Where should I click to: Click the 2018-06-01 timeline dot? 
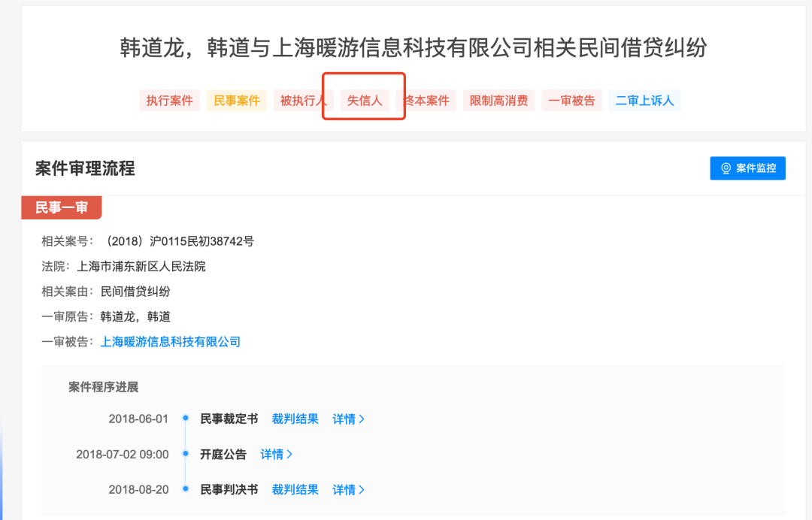click(186, 418)
